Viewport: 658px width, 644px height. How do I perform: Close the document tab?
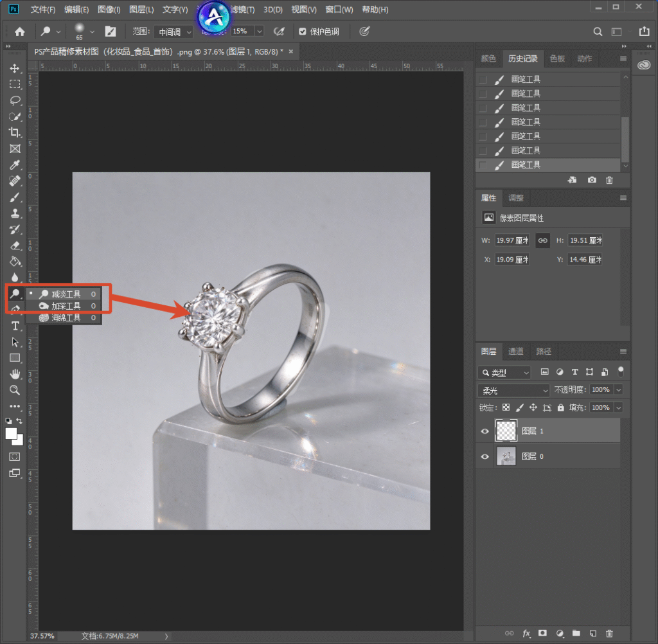pyautogui.click(x=291, y=51)
